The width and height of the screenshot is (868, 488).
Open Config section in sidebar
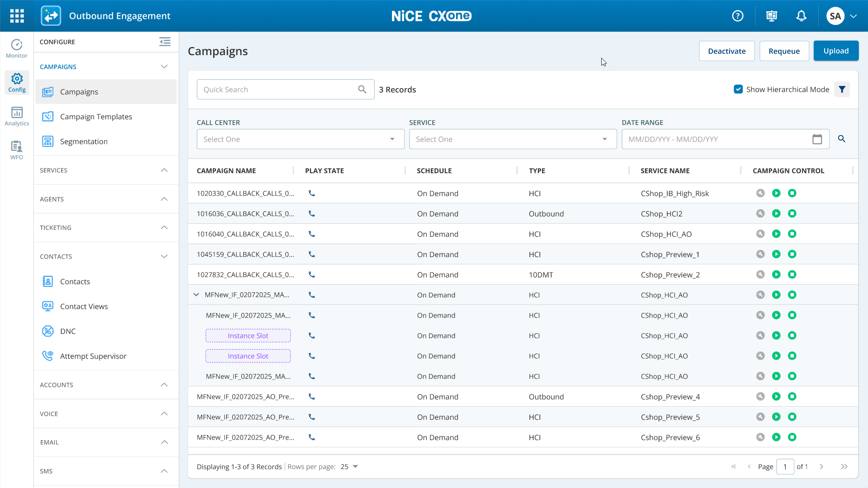click(17, 83)
